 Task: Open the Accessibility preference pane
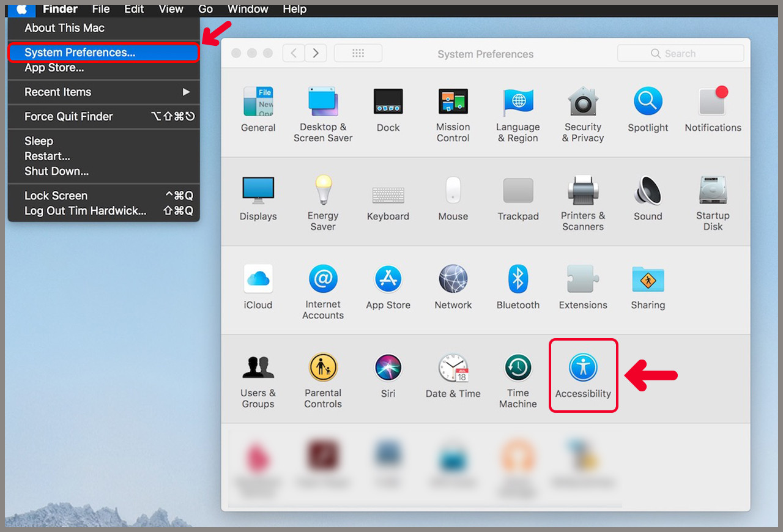click(x=583, y=375)
